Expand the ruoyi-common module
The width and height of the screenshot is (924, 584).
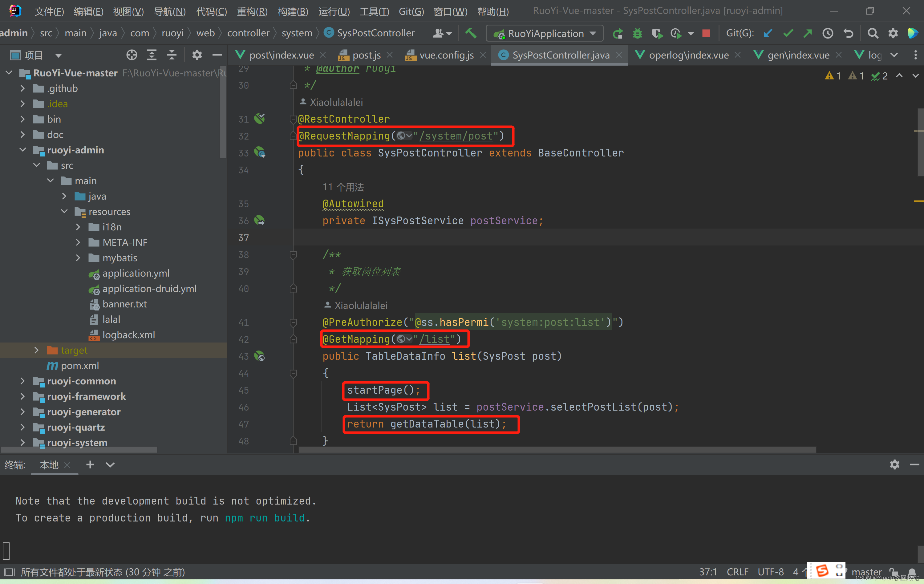coord(23,381)
